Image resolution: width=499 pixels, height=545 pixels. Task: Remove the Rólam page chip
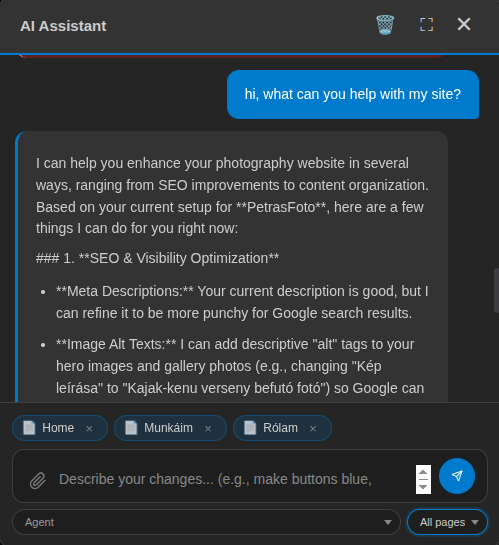point(313,429)
